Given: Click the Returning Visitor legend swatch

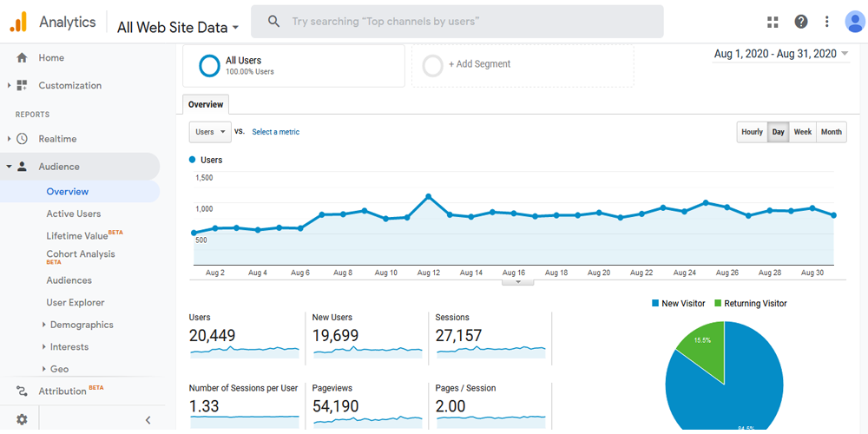Looking at the screenshot, I should point(718,303).
